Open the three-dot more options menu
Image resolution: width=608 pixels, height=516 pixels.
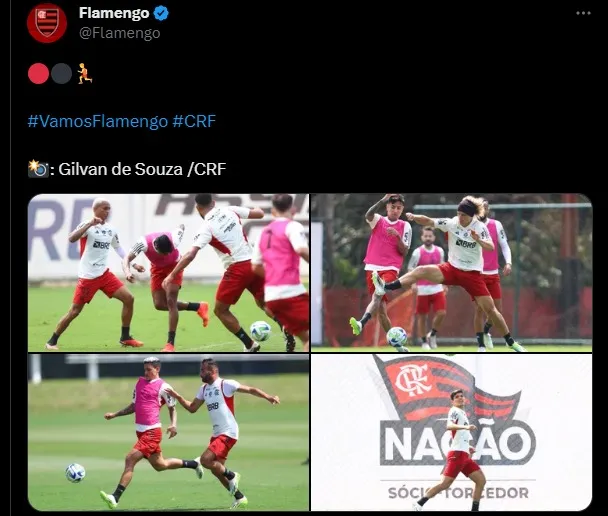point(583,13)
